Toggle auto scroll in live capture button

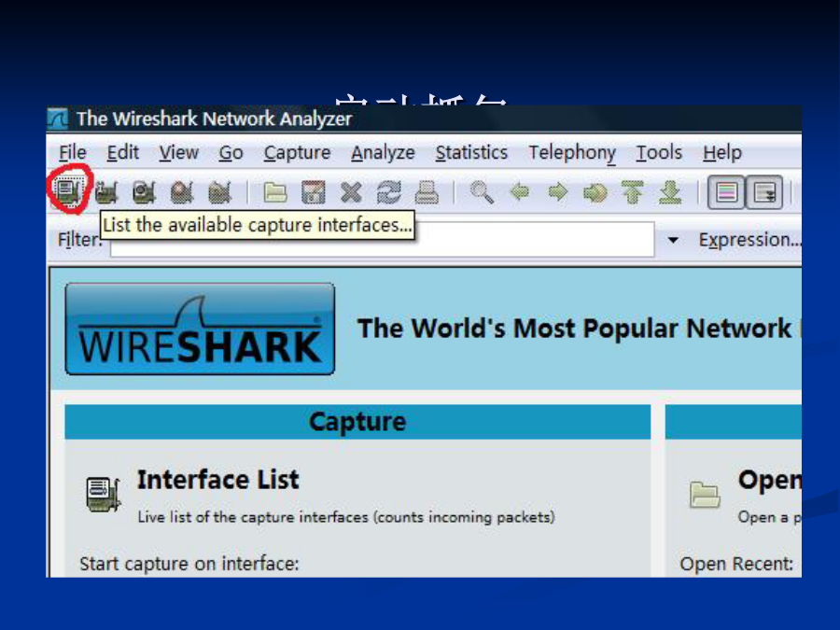tap(764, 191)
